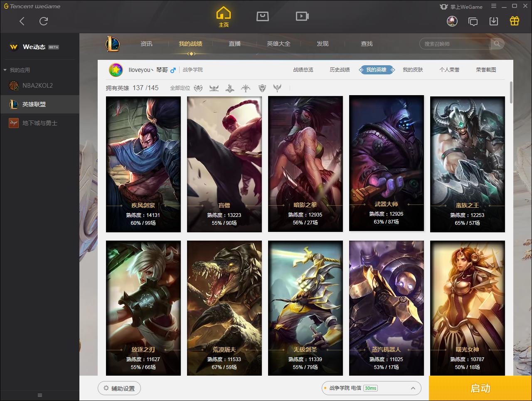Open the 放逐之刃 champion card
Screen dimensions: 532x401
click(143, 308)
